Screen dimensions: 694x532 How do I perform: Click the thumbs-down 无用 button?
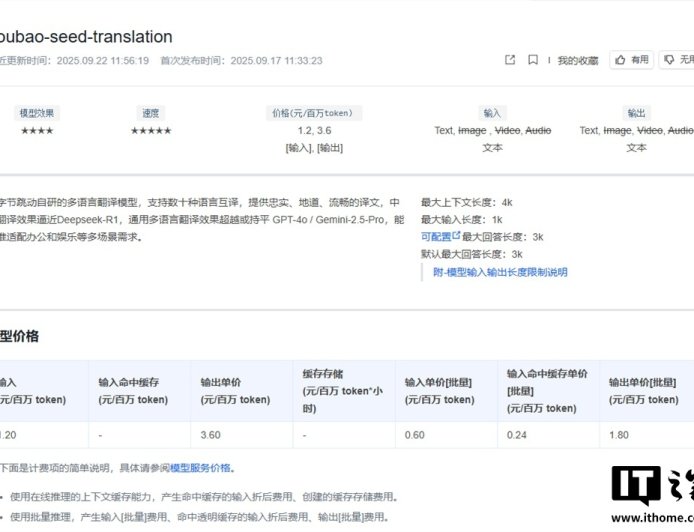pos(680,60)
